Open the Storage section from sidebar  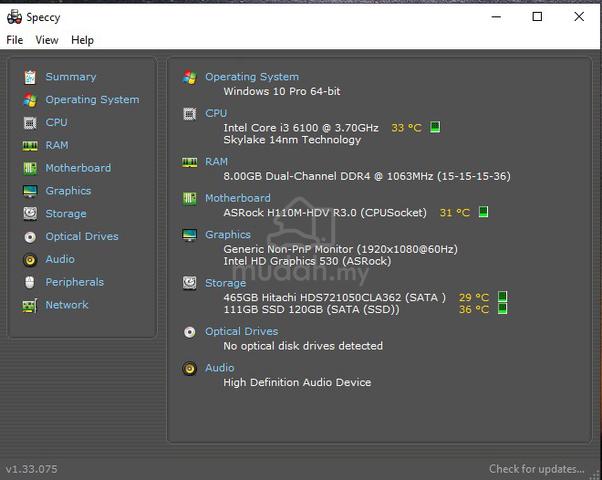tap(66, 214)
